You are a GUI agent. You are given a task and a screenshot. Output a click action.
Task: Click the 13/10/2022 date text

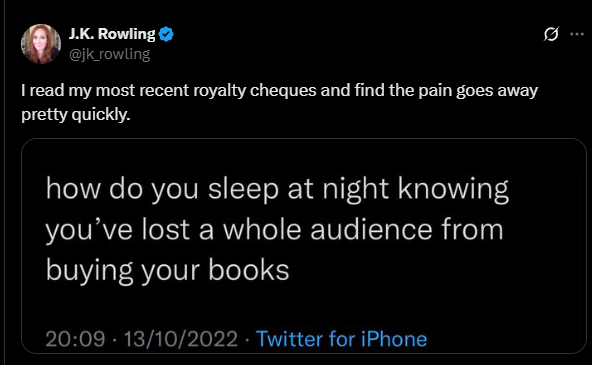[x=181, y=339]
